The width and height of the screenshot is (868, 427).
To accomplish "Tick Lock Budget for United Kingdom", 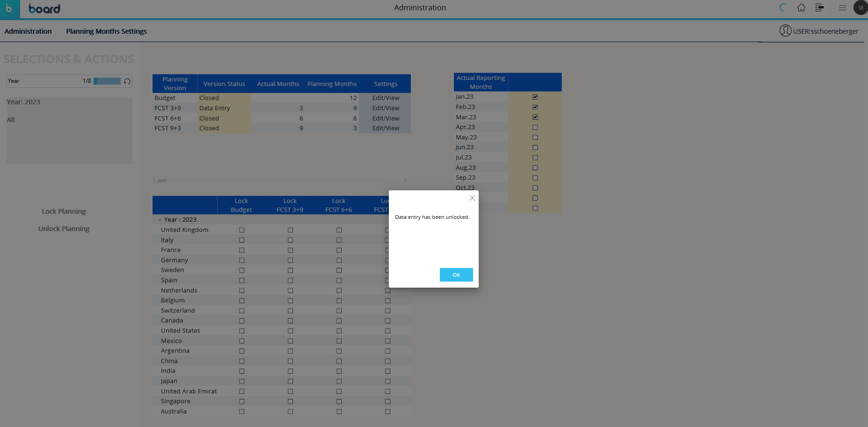I will tap(241, 230).
